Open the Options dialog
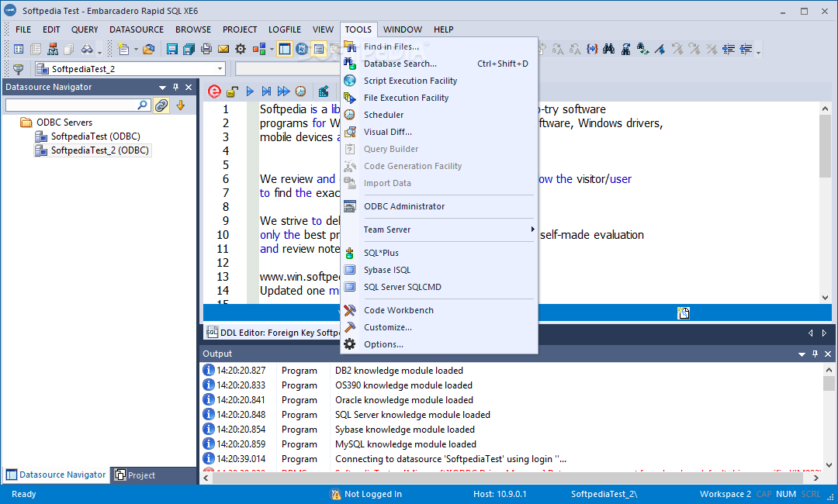Image resolution: width=838 pixels, height=504 pixels. (x=438, y=344)
